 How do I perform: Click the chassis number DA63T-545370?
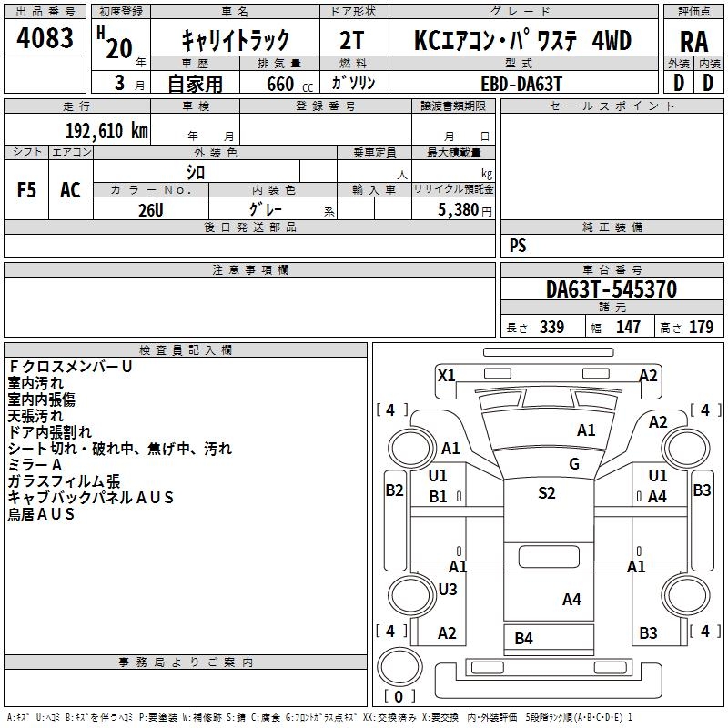click(611, 289)
